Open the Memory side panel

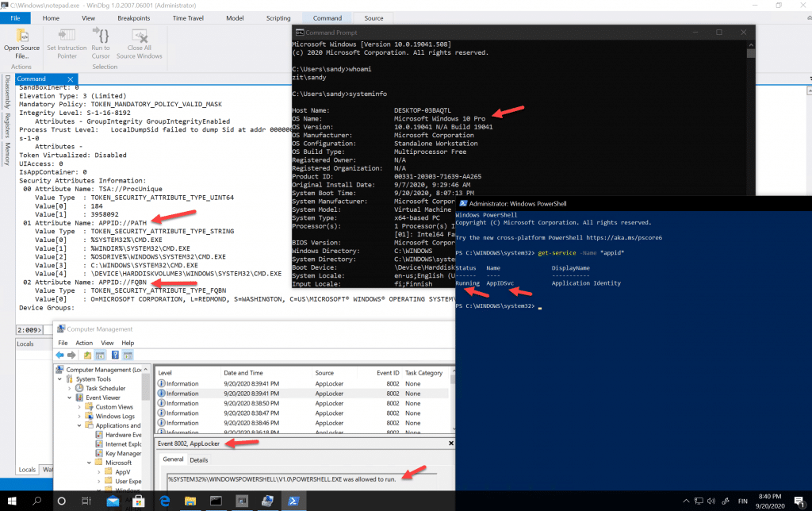(7, 154)
